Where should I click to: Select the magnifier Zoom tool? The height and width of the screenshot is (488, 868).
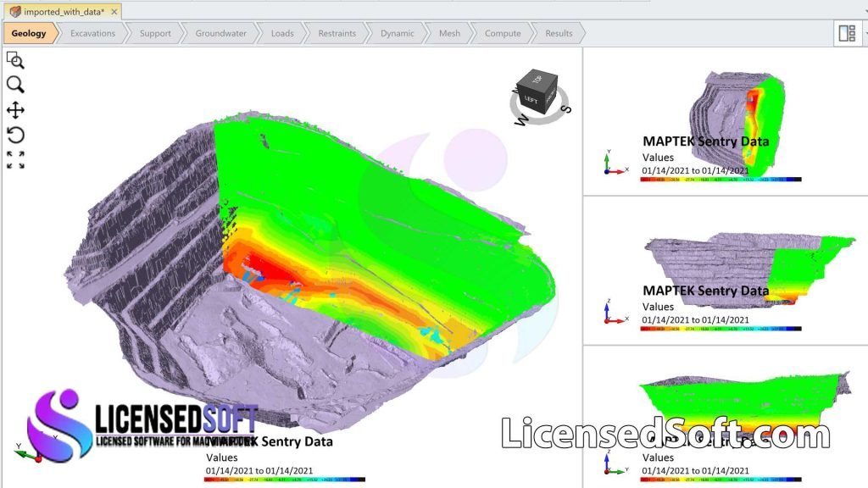(15, 85)
